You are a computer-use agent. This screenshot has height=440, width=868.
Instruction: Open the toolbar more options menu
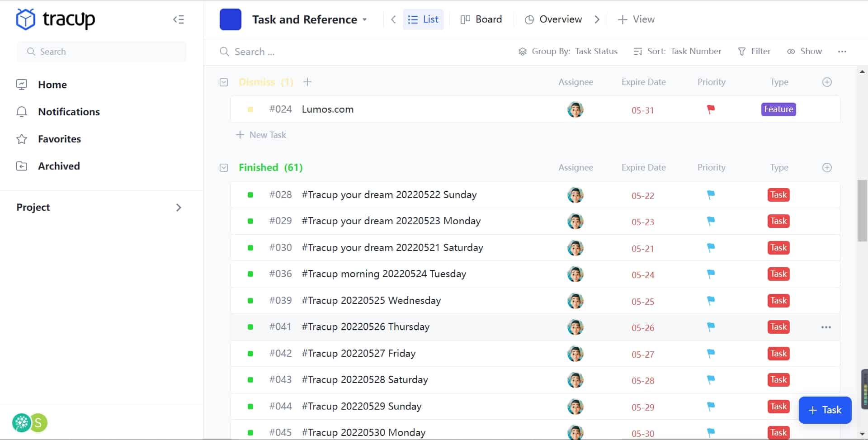(842, 52)
